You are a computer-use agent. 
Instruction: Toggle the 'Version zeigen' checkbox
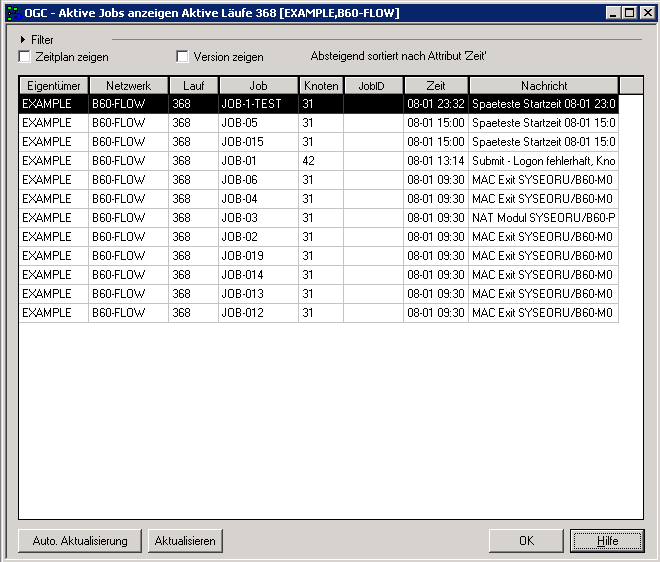coord(182,58)
